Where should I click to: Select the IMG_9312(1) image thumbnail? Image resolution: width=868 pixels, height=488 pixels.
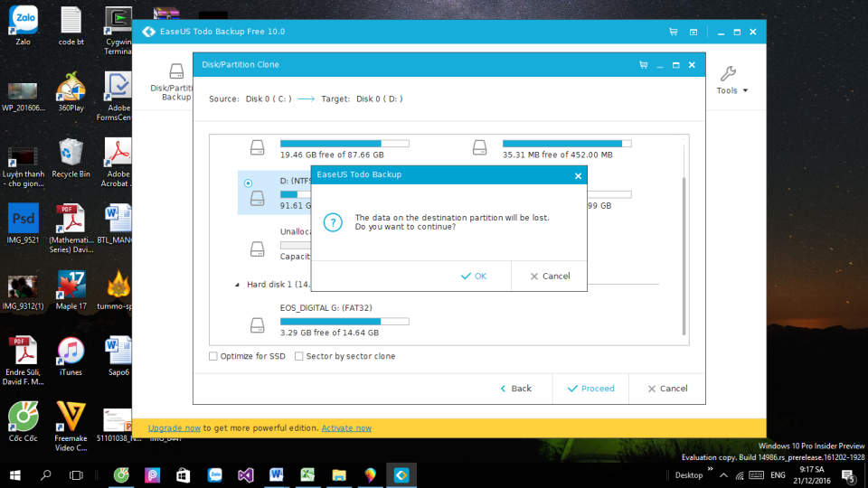24,291
